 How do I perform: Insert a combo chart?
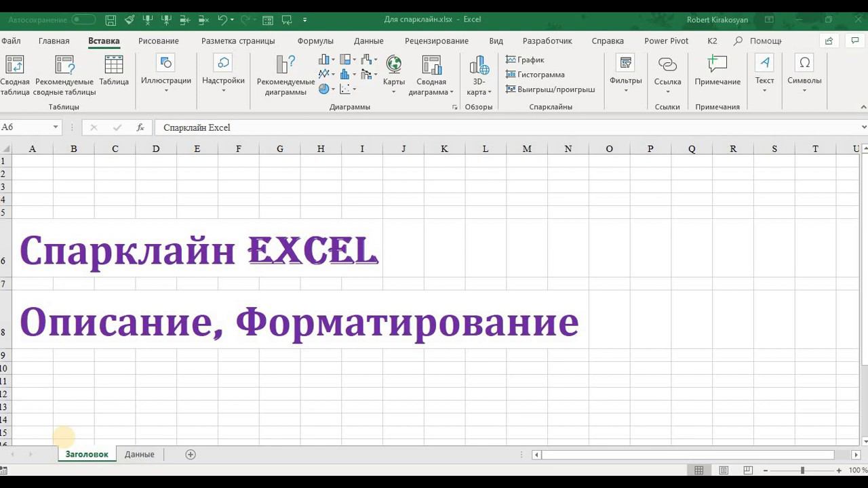(x=369, y=75)
